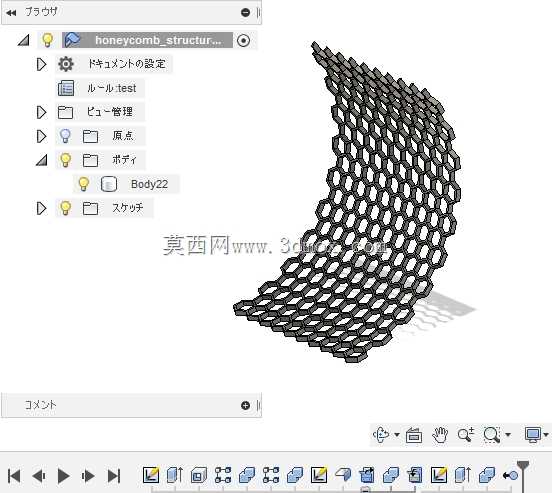Screen dimensions: 552x493
Task: Select the combine feature between the two patterns
Action: coord(247,475)
